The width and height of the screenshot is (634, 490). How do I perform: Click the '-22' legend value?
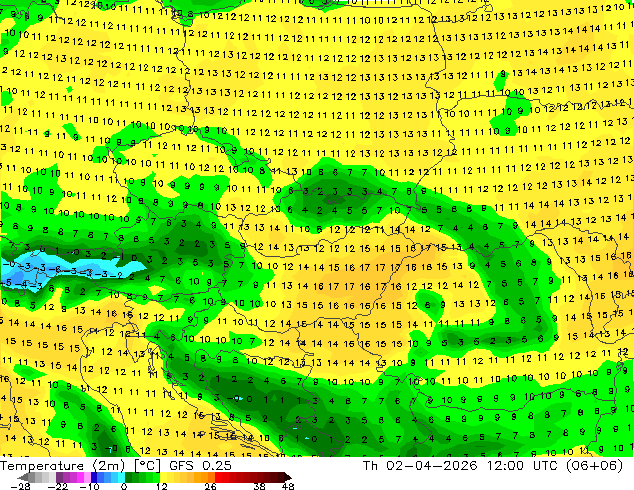pyautogui.click(x=57, y=486)
